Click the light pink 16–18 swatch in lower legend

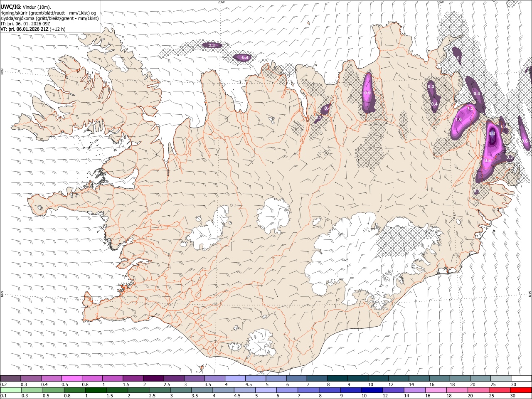[x=436, y=390]
